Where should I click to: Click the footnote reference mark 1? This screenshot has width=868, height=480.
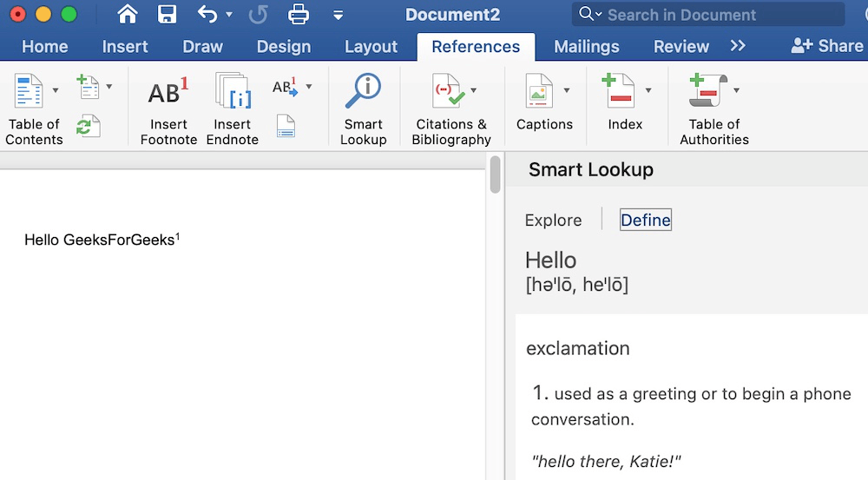coord(178,237)
